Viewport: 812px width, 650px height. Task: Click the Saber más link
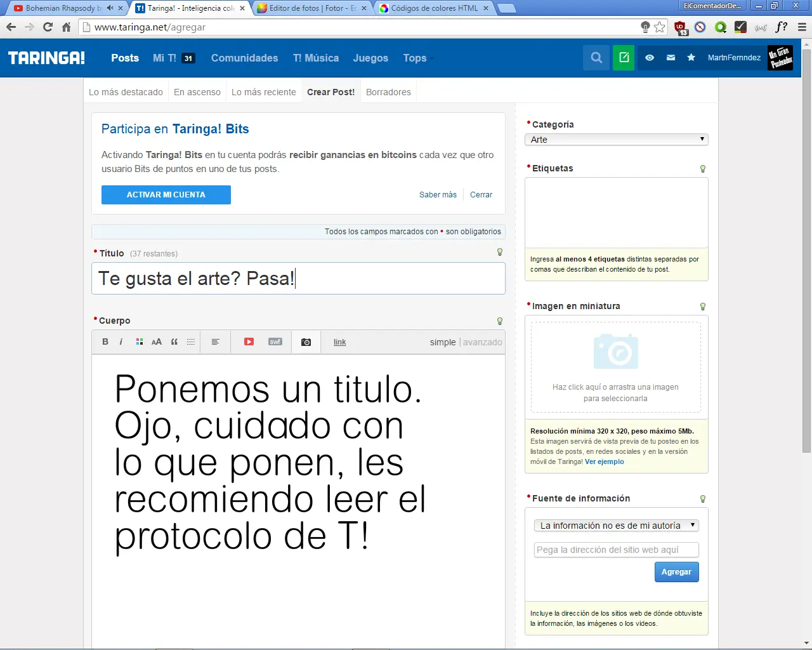438,195
